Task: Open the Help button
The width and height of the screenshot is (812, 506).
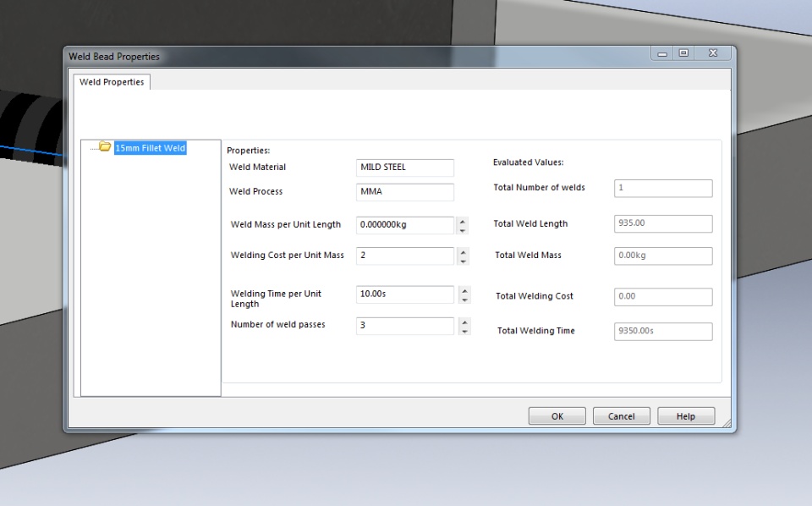Action: [x=686, y=415]
